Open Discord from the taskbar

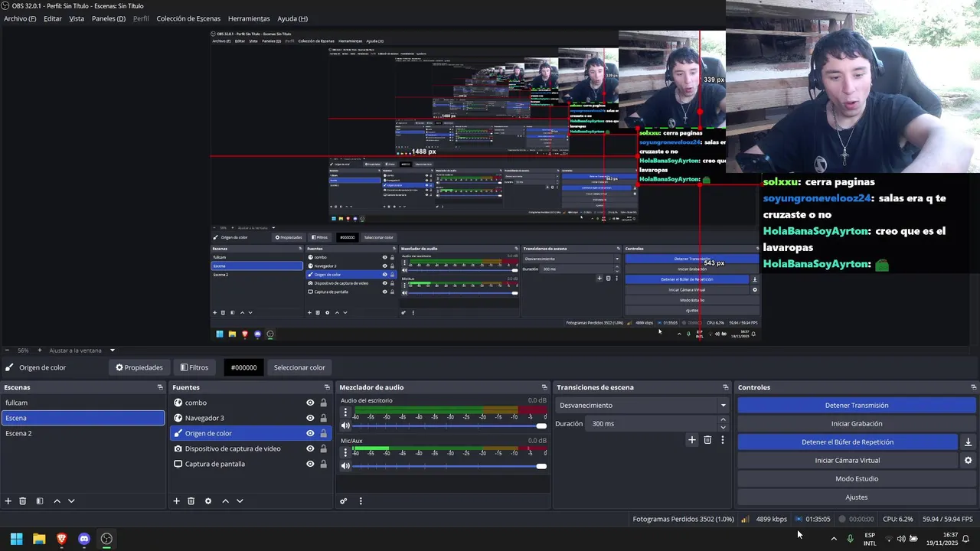(84, 539)
